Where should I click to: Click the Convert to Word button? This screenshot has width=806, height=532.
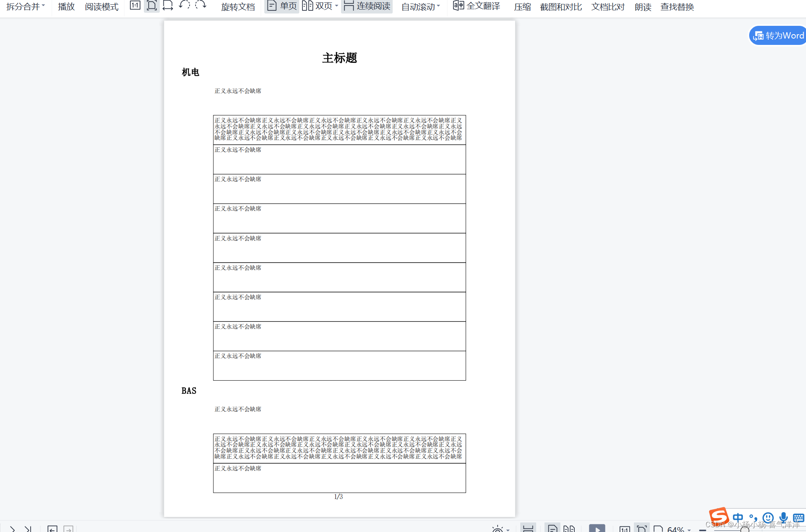pyautogui.click(x=778, y=36)
